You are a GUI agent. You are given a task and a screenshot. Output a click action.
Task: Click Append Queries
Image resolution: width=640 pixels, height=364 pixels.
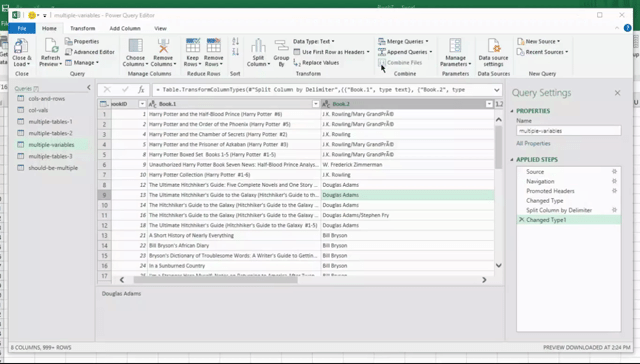pos(405,52)
